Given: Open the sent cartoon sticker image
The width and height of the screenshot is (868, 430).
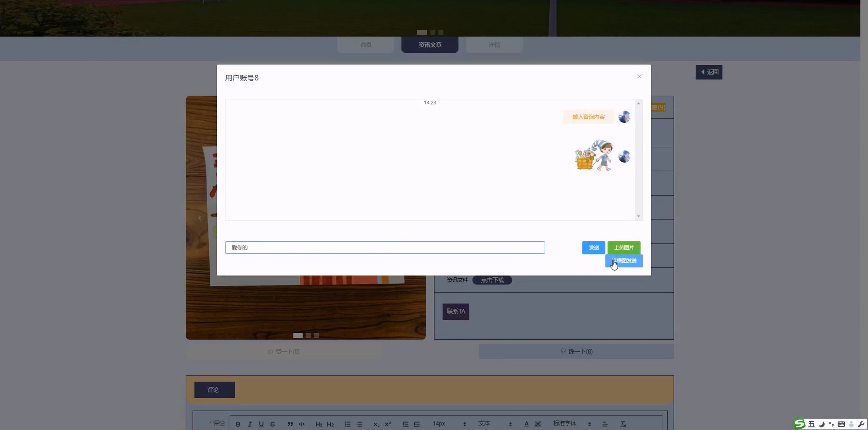Looking at the screenshot, I should click(593, 155).
